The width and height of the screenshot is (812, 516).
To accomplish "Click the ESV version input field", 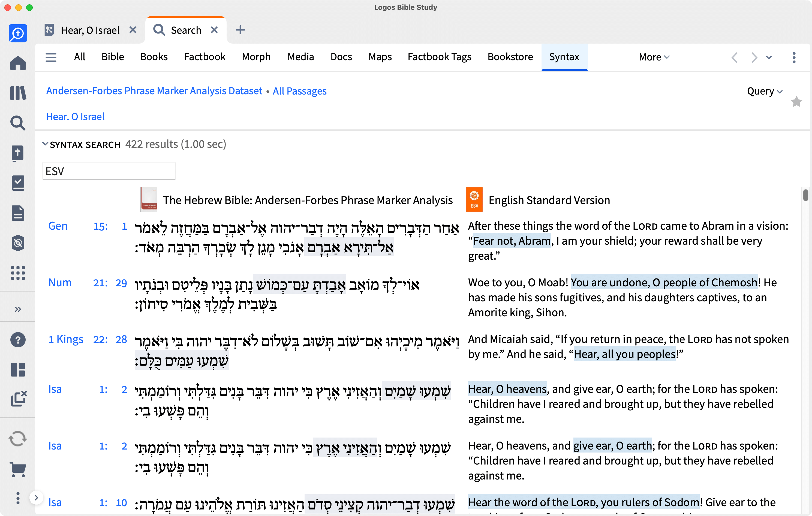I will (109, 171).
